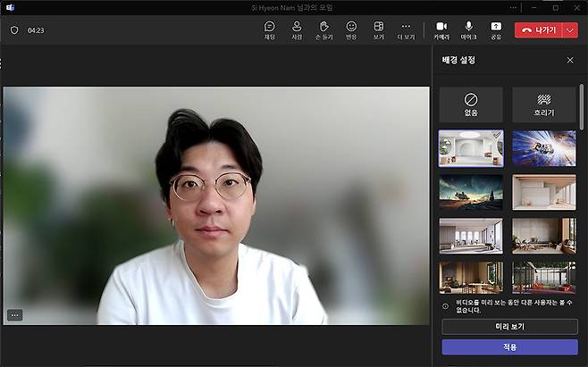This screenshot has width=588, height=367.
Task: Apply background with 적용 button
Action: pos(509,347)
